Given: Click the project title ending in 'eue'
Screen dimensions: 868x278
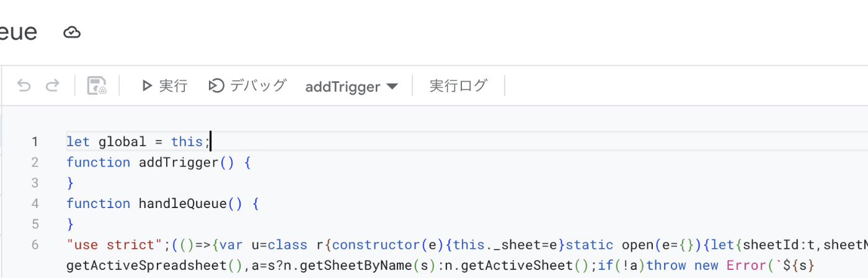Looking at the screenshot, I should 19,32.
